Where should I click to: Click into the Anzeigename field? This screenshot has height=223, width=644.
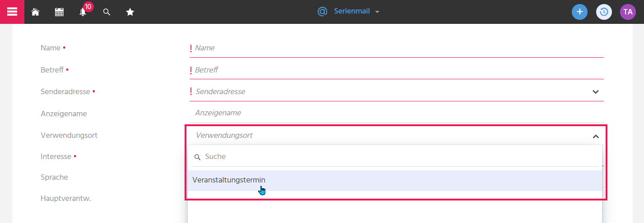(397, 113)
